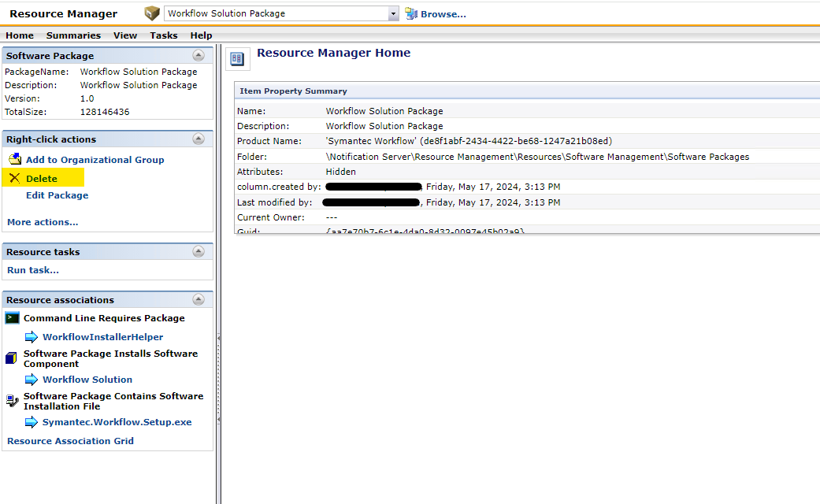This screenshot has width=820, height=504.
Task: Click the Software Package Installs Component icon
Action: (x=11, y=358)
